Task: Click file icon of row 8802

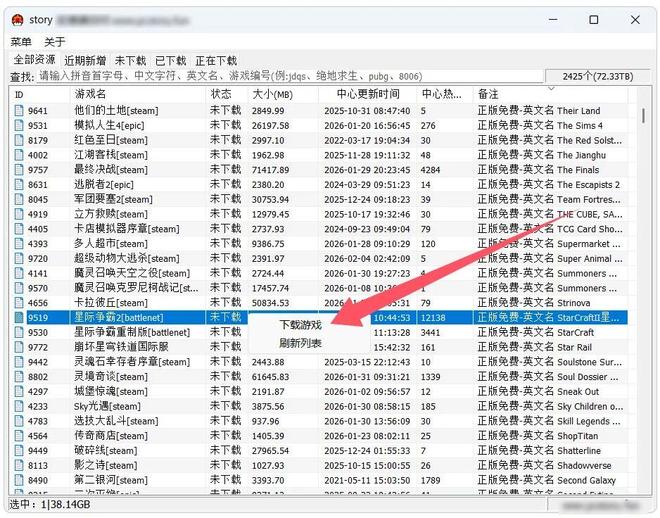Action: pyautogui.click(x=19, y=377)
